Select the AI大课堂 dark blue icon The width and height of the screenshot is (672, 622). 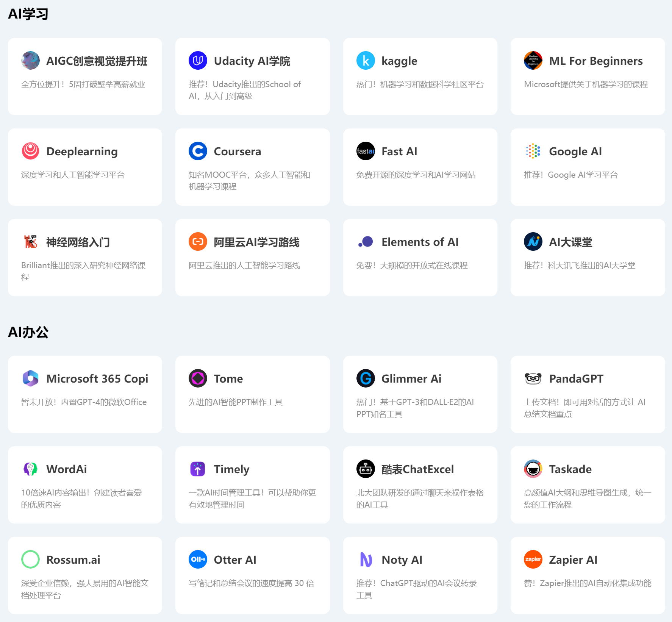(533, 242)
